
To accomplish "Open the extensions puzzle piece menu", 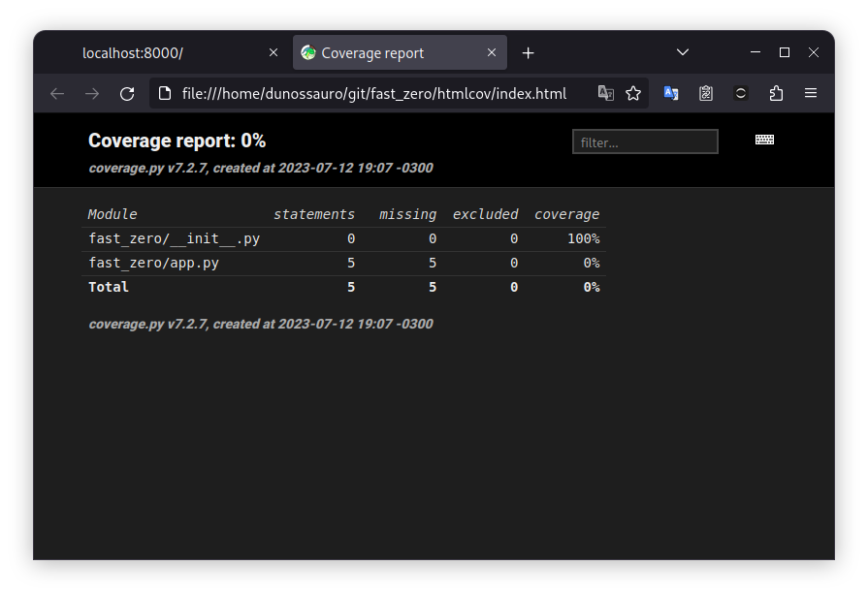I will 776,94.
